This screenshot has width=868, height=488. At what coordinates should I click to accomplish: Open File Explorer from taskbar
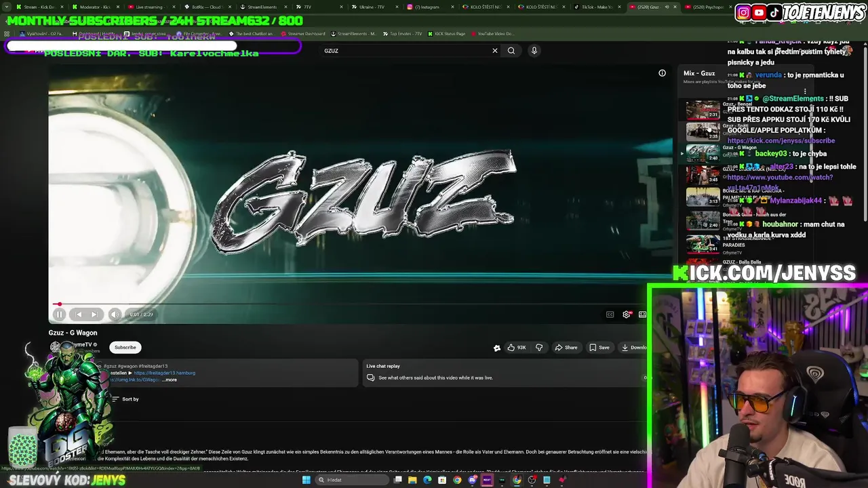click(412, 480)
